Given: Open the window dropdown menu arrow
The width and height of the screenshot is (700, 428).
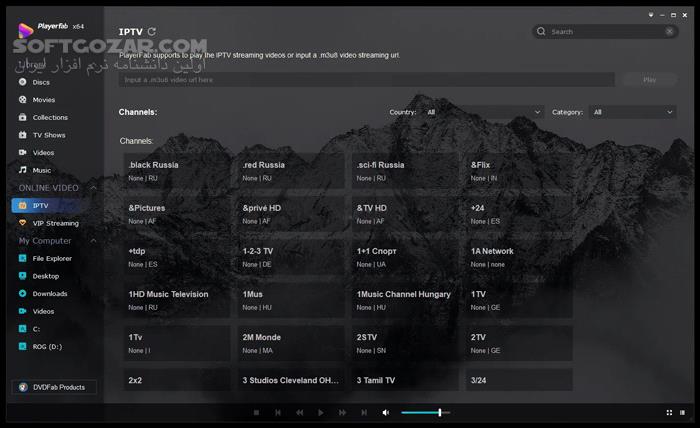Looking at the screenshot, I should click(651, 15).
